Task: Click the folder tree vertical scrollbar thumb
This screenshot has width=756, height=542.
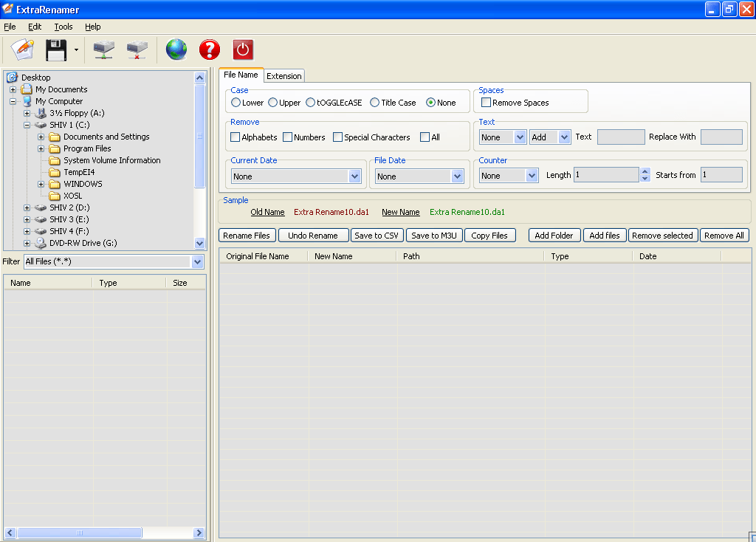Action: click(x=199, y=137)
